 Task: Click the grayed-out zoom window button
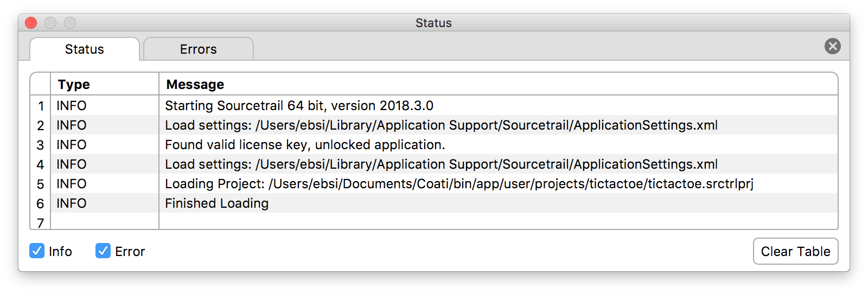pos(70,23)
